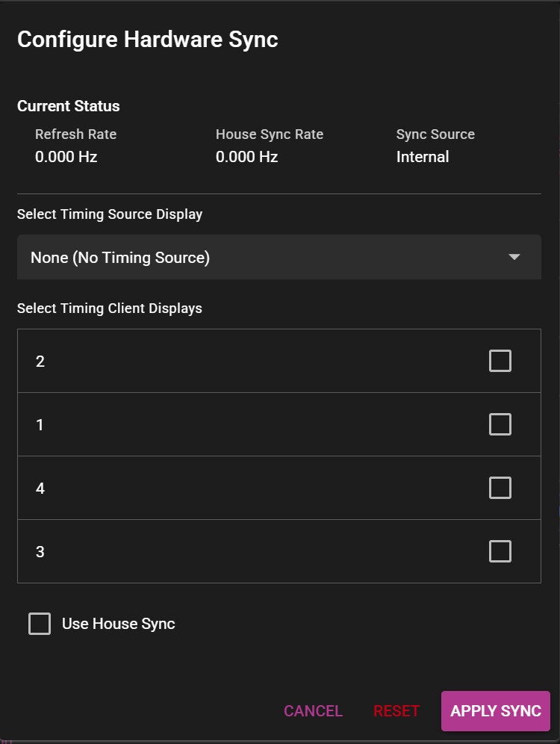Click CANCEL to dismiss the dialog
The height and width of the screenshot is (744, 560).
313,710
